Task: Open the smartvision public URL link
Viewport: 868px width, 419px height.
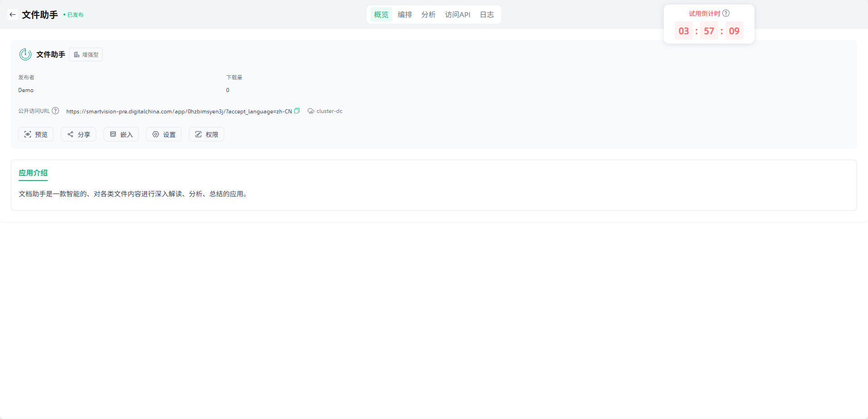Action: point(179,111)
